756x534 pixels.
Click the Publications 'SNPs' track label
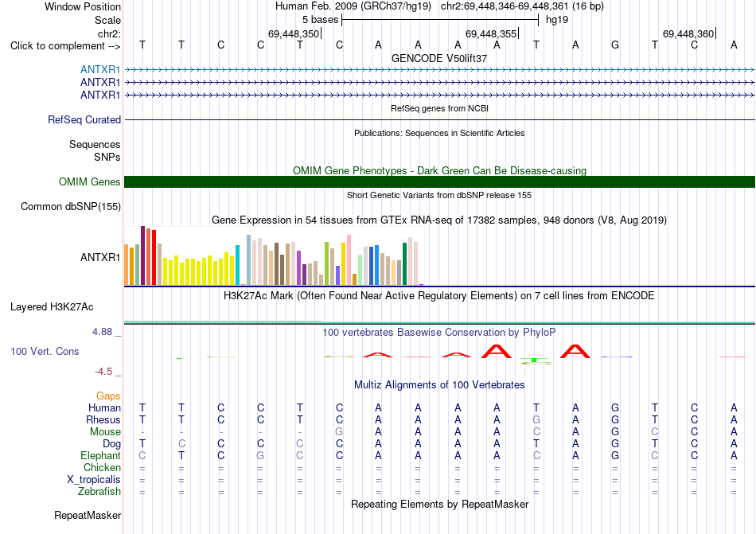(x=107, y=157)
